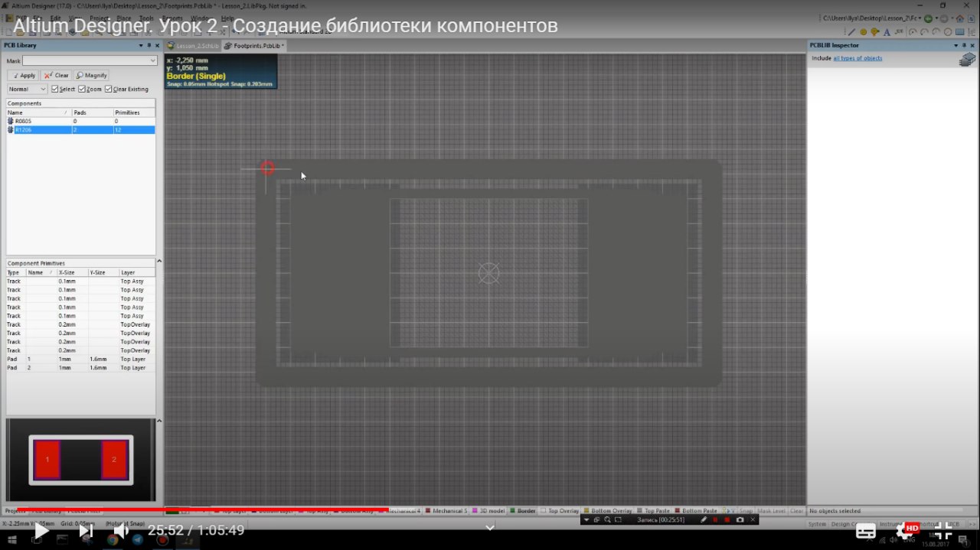Click the Home page icon
The height and width of the screenshot is (550, 980).
click(960, 18)
